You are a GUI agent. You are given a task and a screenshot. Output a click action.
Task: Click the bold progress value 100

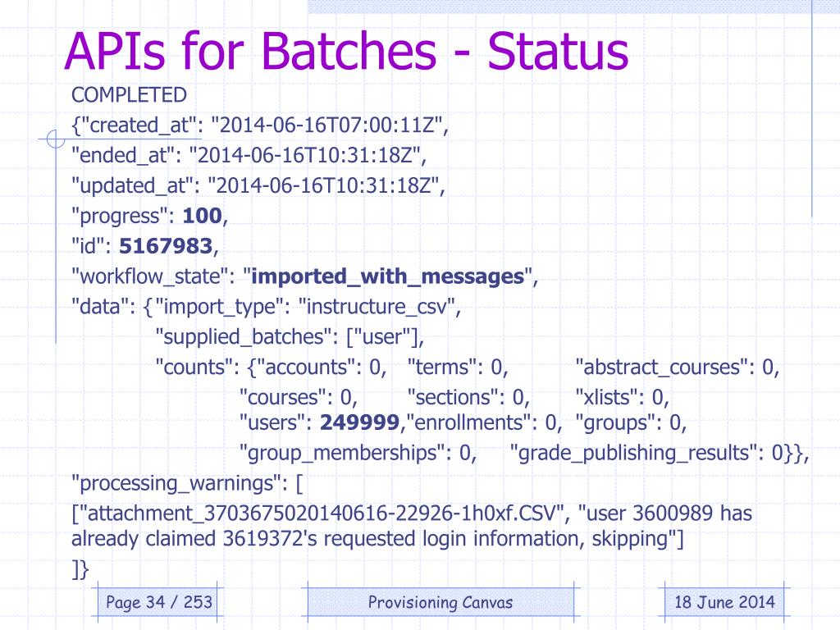pos(202,216)
